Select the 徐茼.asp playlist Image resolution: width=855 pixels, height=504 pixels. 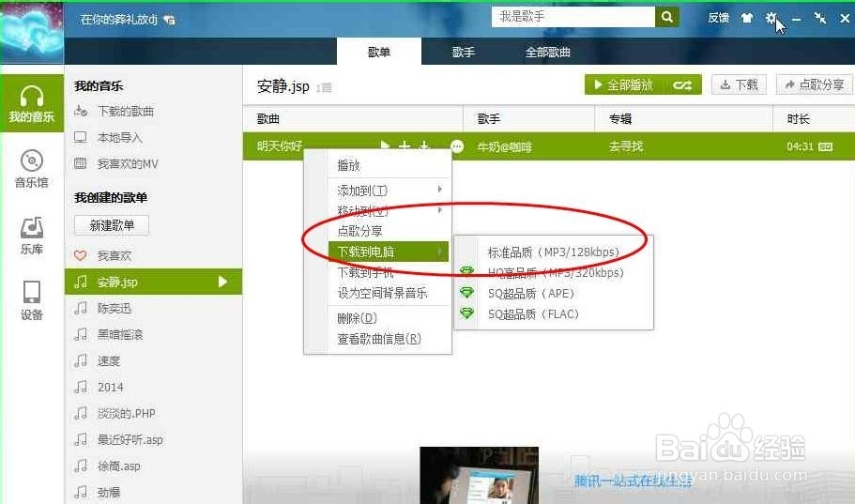tap(118, 466)
